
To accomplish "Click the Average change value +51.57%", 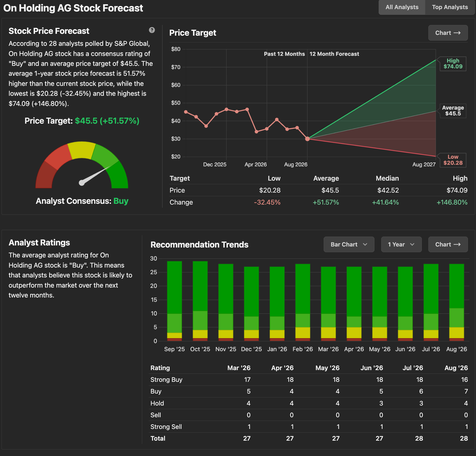I will click(x=326, y=202).
